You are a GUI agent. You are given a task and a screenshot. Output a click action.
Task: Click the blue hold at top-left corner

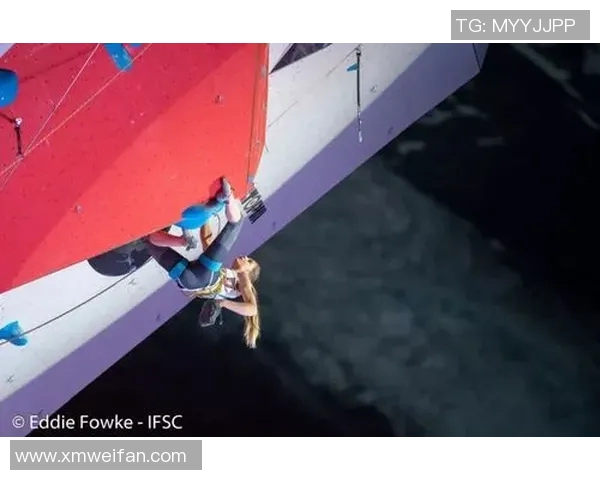click(8, 88)
